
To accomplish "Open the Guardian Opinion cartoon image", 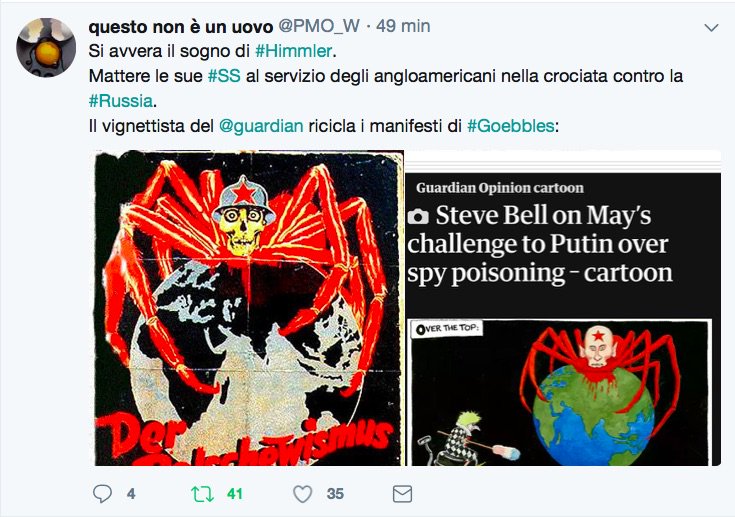I will 563,308.
